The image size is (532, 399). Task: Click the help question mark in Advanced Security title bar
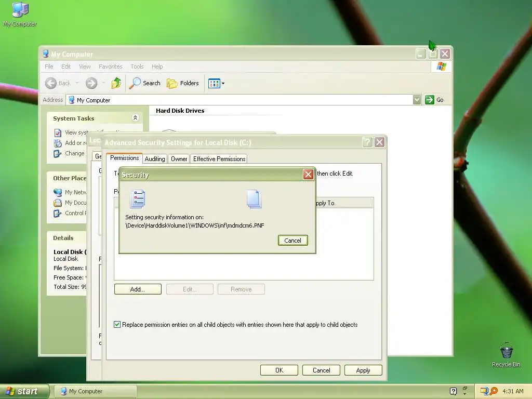pos(367,142)
